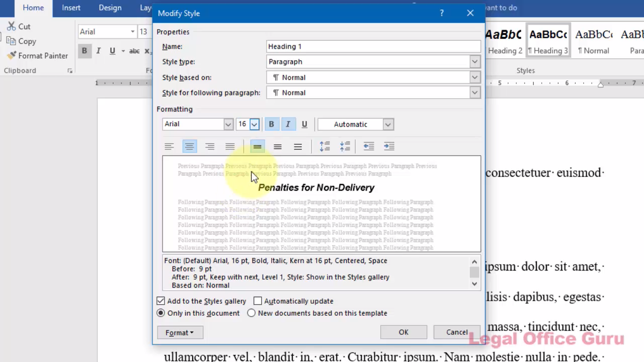Viewport: 644px width, 362px height.
Task: Select double line spacing icon
Action: coord(298,146)
